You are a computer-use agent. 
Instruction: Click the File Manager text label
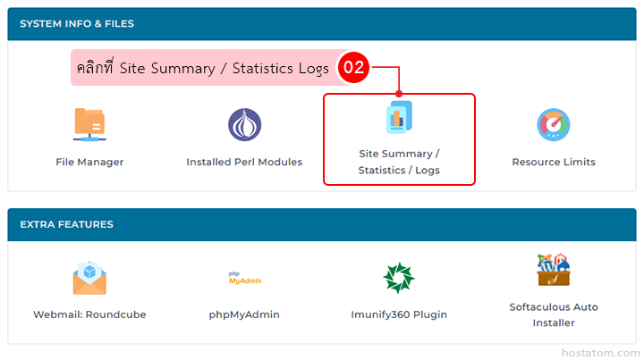[89, 162]
